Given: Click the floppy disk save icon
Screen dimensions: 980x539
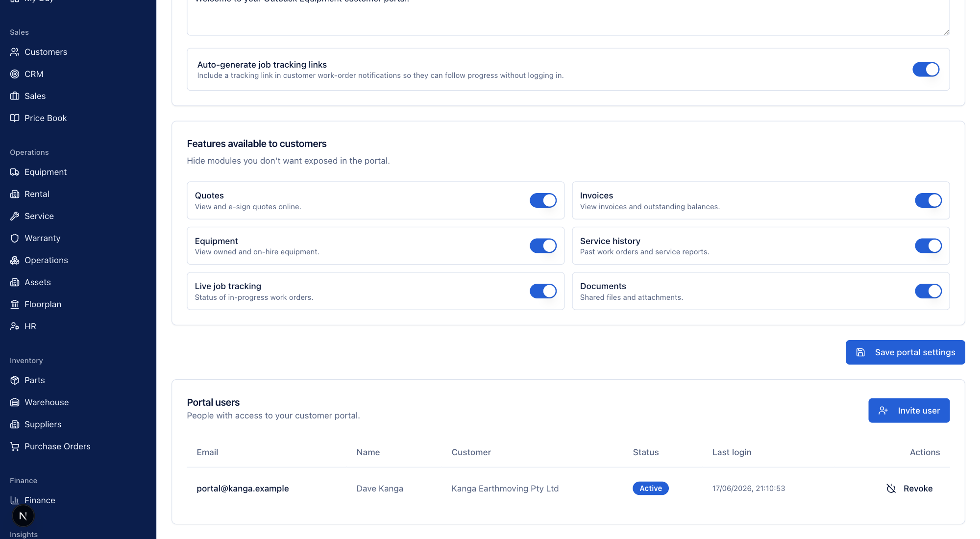Looking at the screenshot, I should [x=860, y=352].
